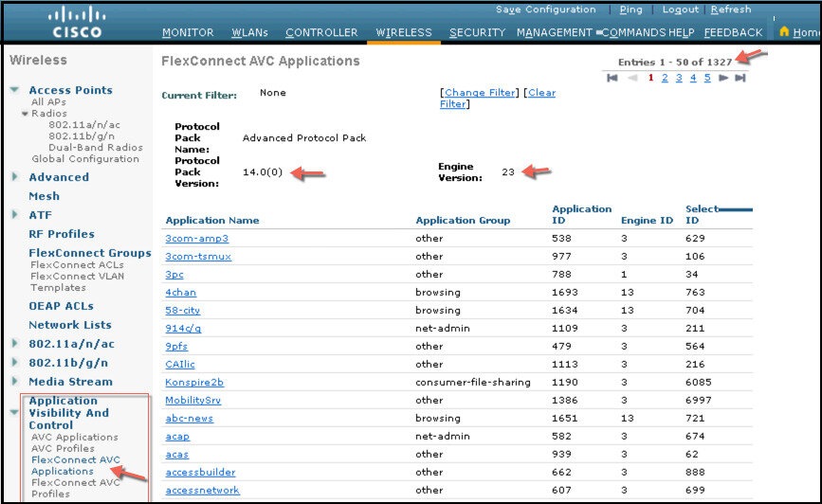
Task: Open the 58-city application
Action: [182, 310]
